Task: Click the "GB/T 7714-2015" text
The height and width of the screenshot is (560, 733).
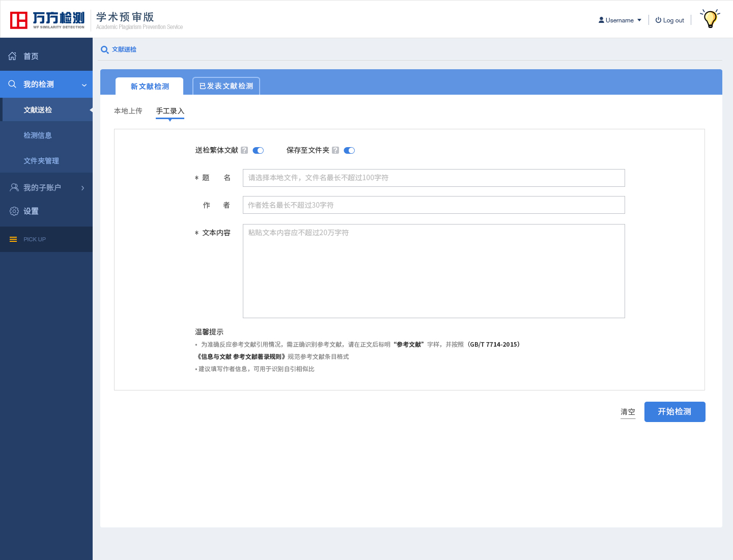Action: point(494,345)
